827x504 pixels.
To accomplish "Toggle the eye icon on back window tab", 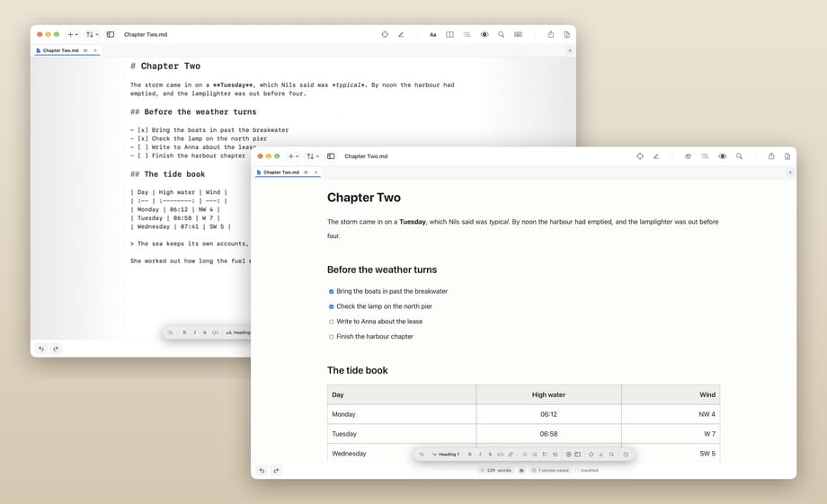I will click(85, 50).
